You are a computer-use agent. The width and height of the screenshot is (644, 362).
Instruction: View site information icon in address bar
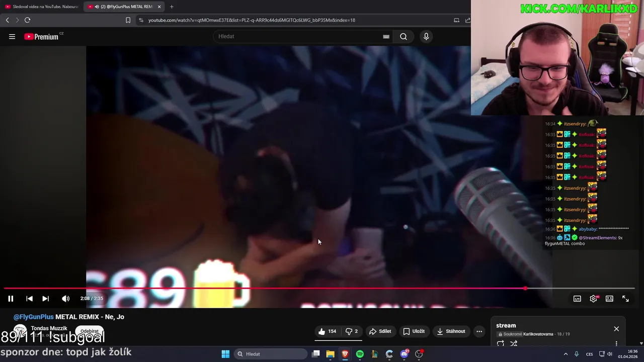click(x=141, y=20)
